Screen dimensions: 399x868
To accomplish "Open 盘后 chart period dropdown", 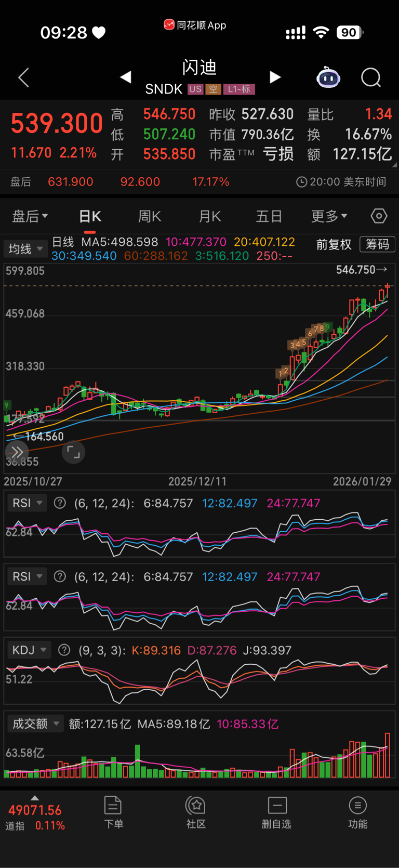I will point(30,216).
